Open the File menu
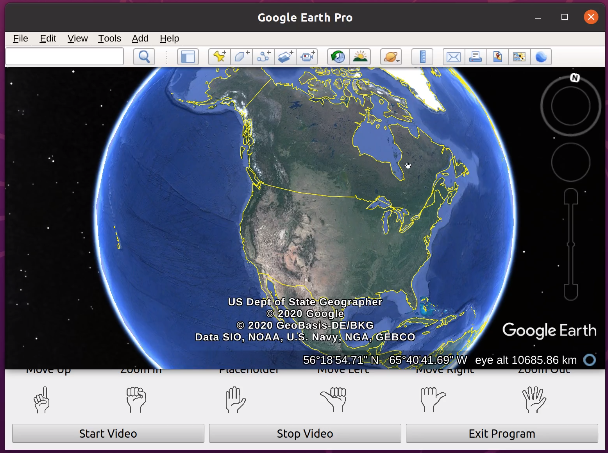The height and width of the screenshot is (453, 608). 20,39
